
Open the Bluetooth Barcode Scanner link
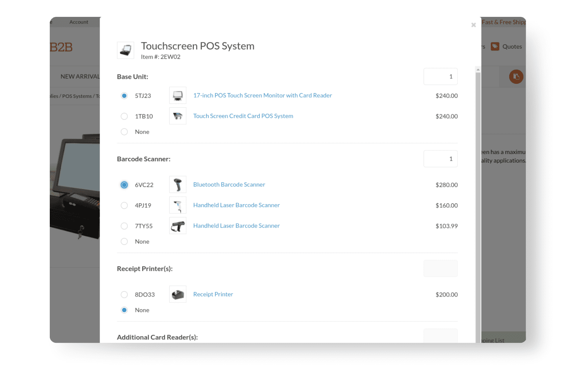(229, 185)
